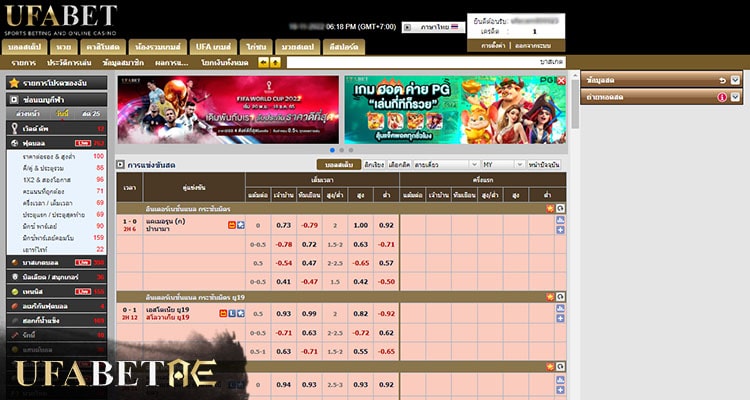
Task: Expand the first right panel chevron
Action: [735, 79]
